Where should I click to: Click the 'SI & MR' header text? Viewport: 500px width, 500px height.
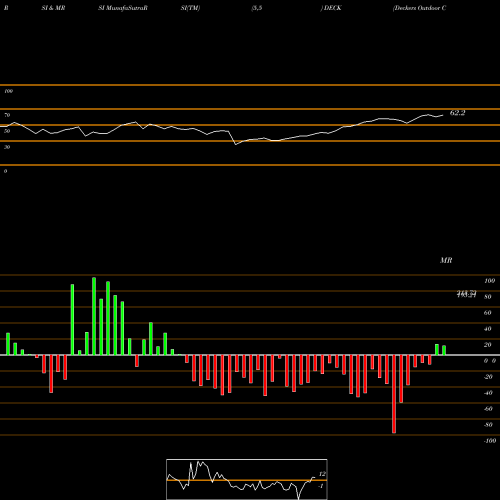(53, 8)
